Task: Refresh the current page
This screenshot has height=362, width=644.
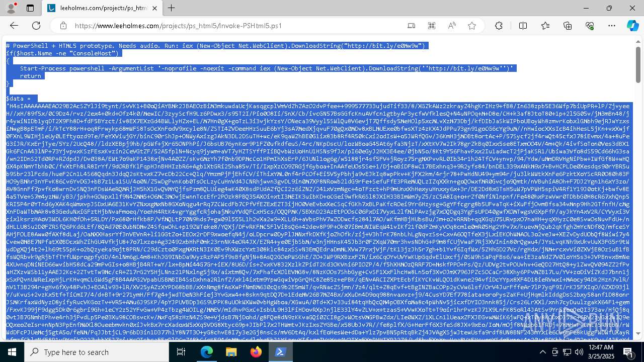Action: [x=36, y=26]
